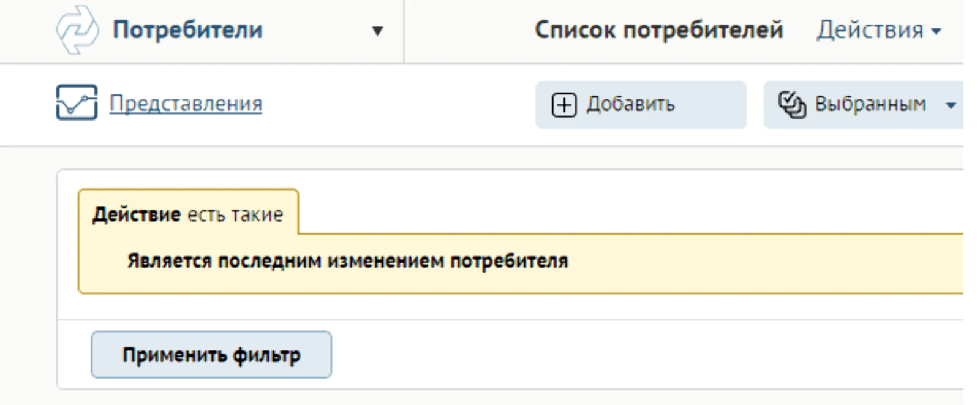Expand the Выбранным dropdown arrow

(951, 105)
